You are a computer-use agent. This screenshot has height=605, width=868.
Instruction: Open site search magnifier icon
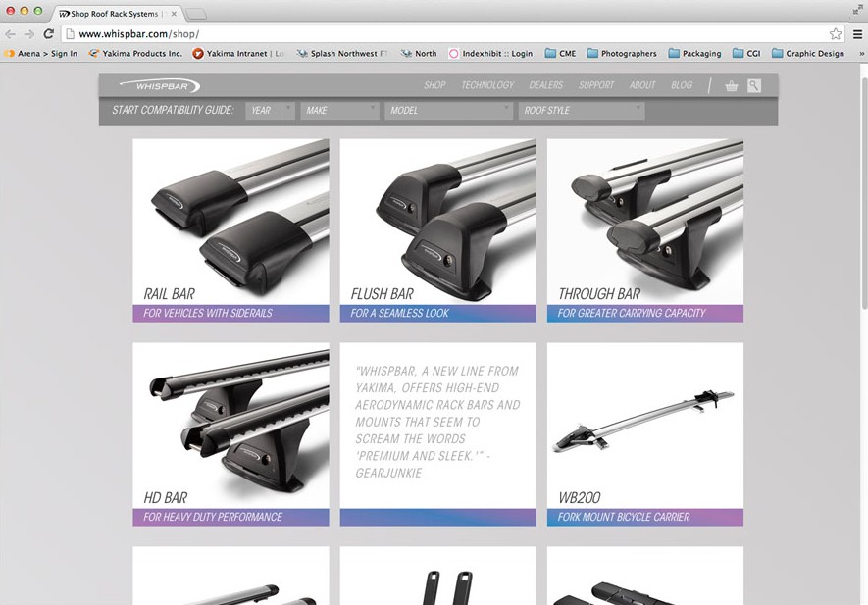point(753,86)
